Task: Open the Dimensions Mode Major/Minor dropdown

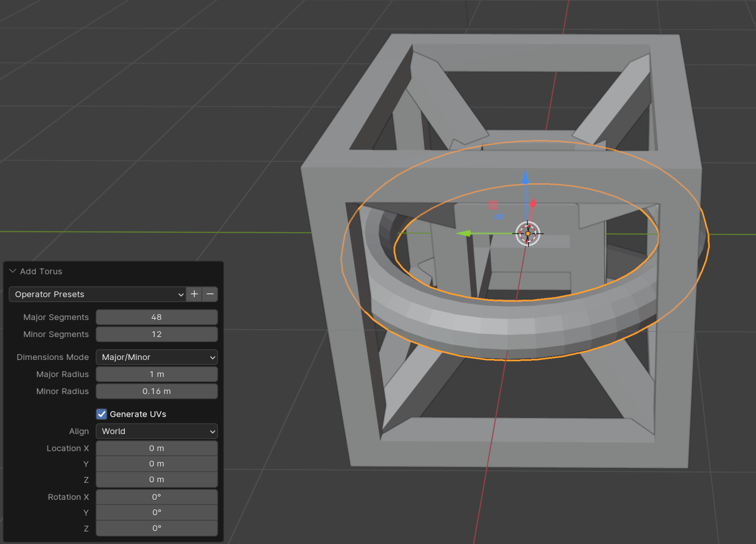Action: tap(157, 357)
